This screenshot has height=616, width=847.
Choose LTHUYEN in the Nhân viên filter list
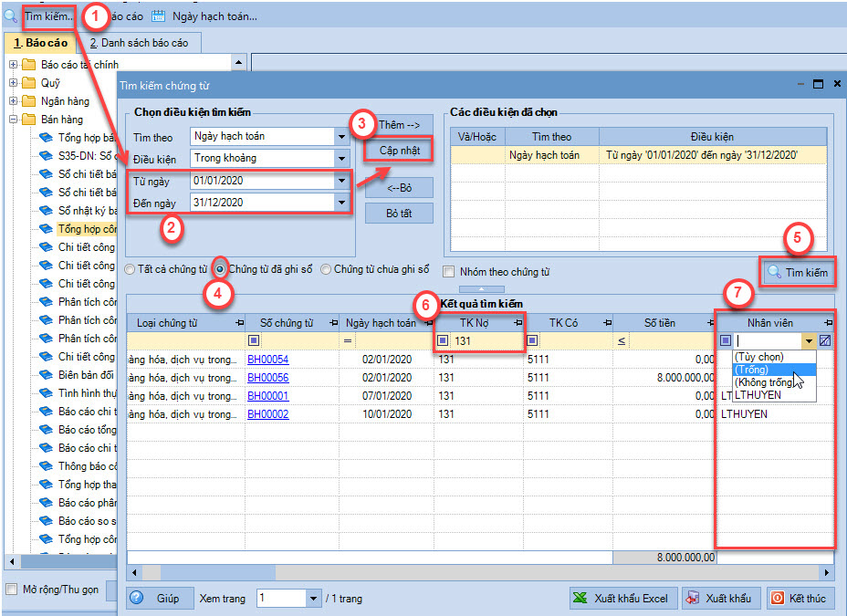[x=774, y=394]
